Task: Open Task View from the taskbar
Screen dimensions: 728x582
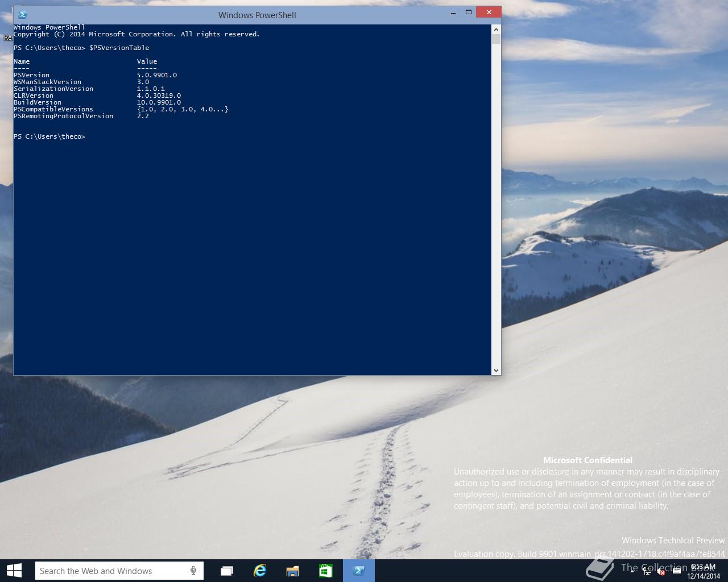Action: (x=227, y=571)
